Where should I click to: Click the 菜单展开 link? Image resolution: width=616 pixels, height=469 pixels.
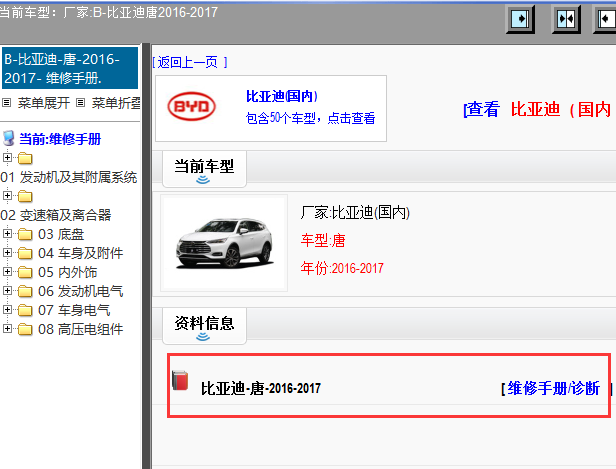coord(44,103)
